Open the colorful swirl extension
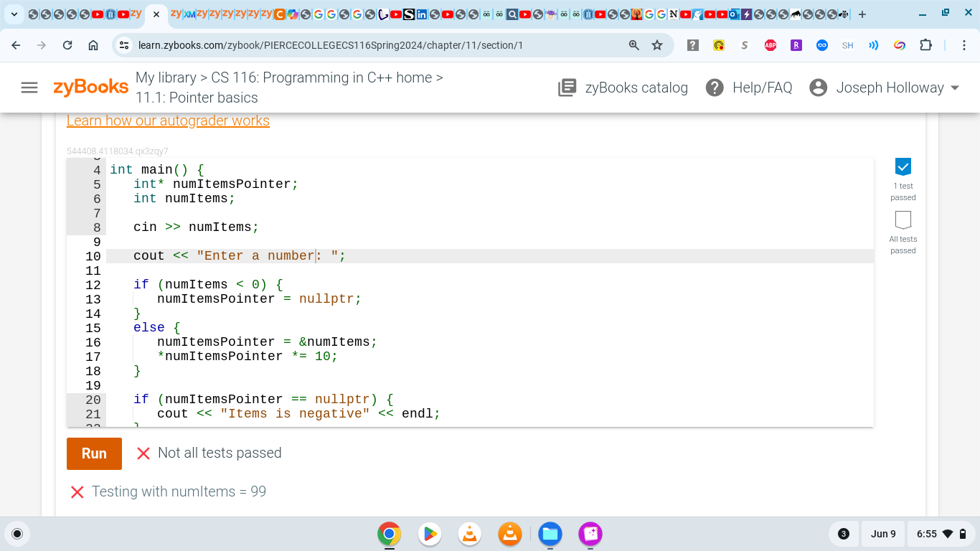980x551 pixels. pos(900,45)
